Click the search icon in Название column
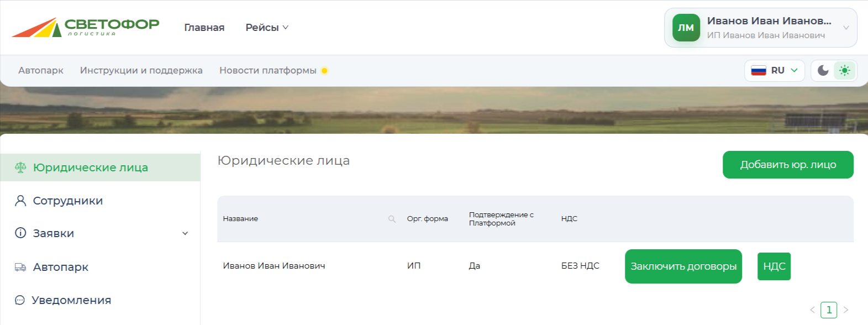 (392, 219)
